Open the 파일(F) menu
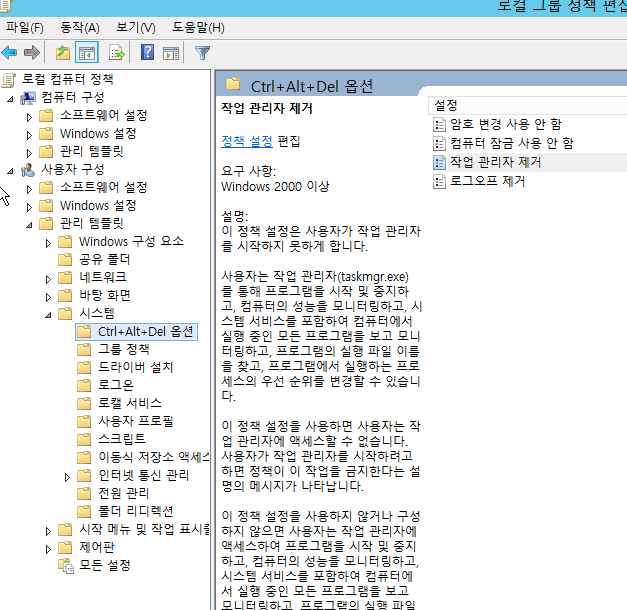Viewport: 627px width, 610px height. (25, 28)
